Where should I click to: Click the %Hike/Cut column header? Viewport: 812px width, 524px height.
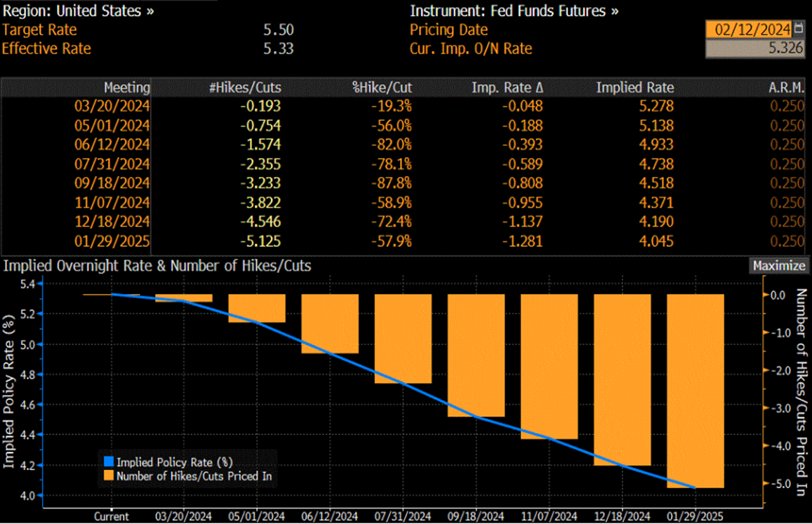pos(382,88)
